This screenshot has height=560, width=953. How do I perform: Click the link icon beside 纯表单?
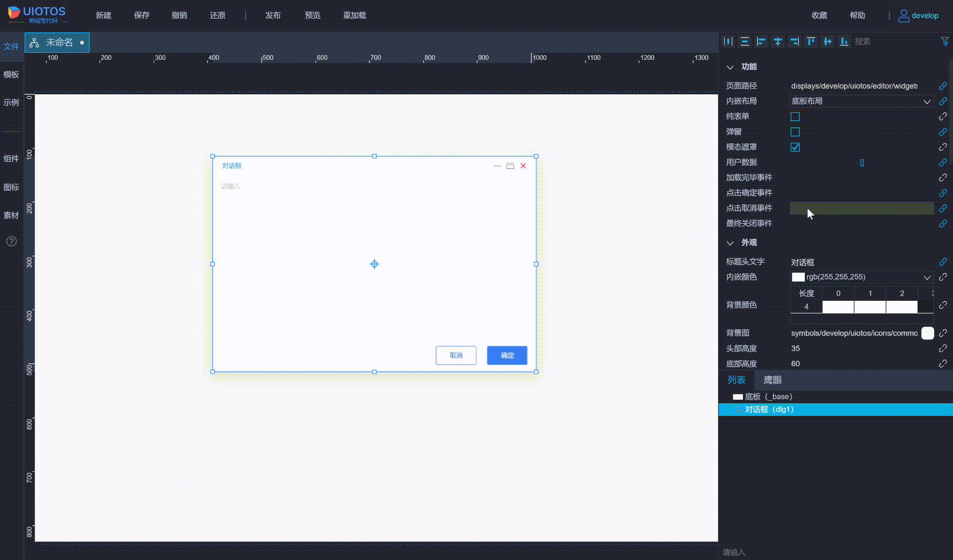click(x=943, y=117)
